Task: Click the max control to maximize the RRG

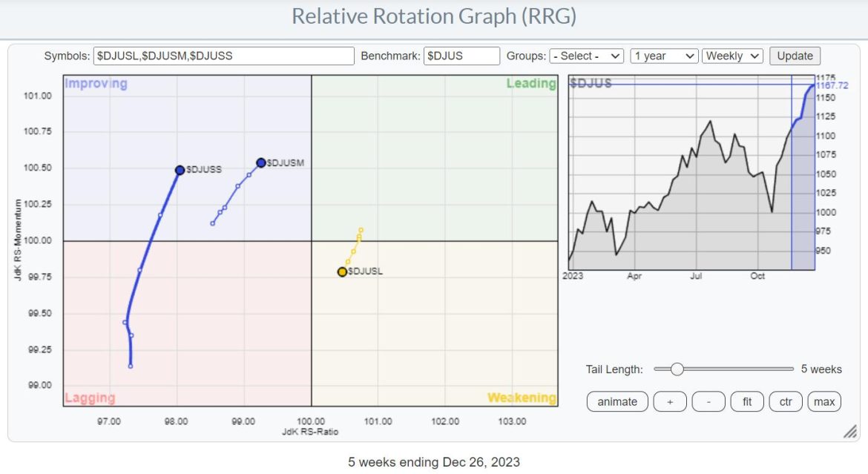Action: pyautogui.click(x=824, y=401)
